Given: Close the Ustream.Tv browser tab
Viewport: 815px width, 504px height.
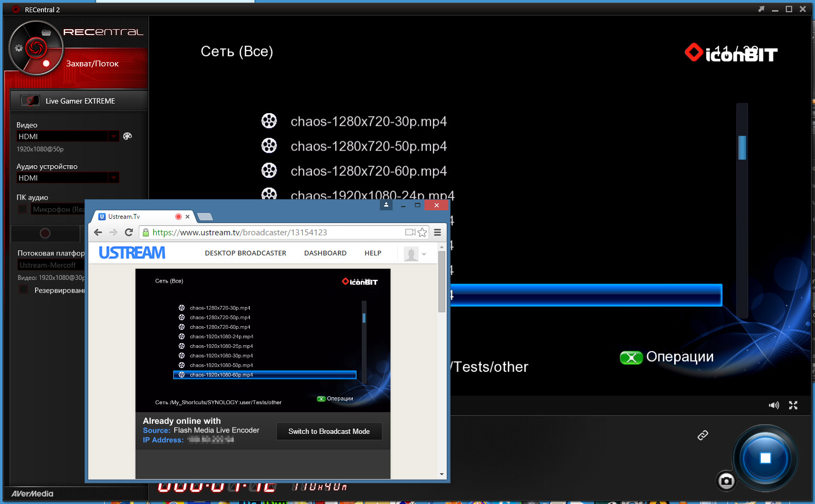Looking at the screenshot, I should (188, 217).
